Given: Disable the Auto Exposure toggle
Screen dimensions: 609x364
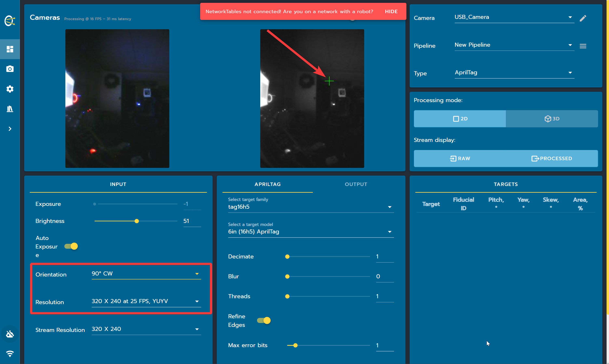Looking at the screenshot, I should (71, 246).
